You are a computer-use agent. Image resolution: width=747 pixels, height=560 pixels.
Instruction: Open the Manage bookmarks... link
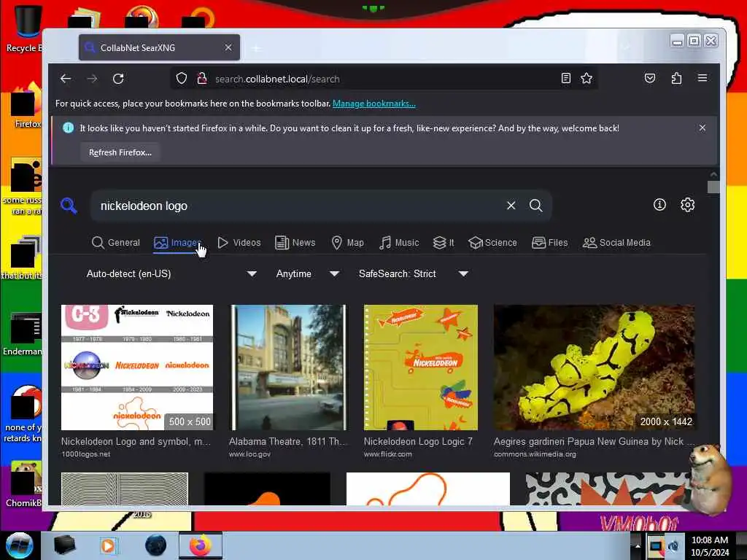coord(374,104)
